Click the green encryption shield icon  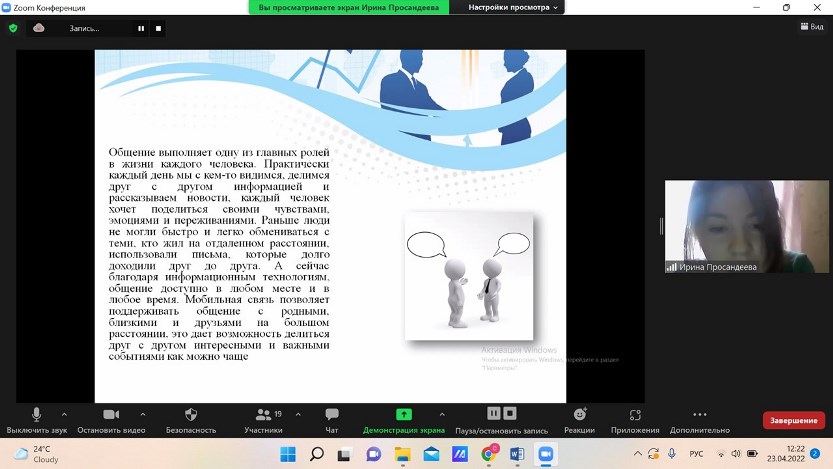(x=13, y=28)
